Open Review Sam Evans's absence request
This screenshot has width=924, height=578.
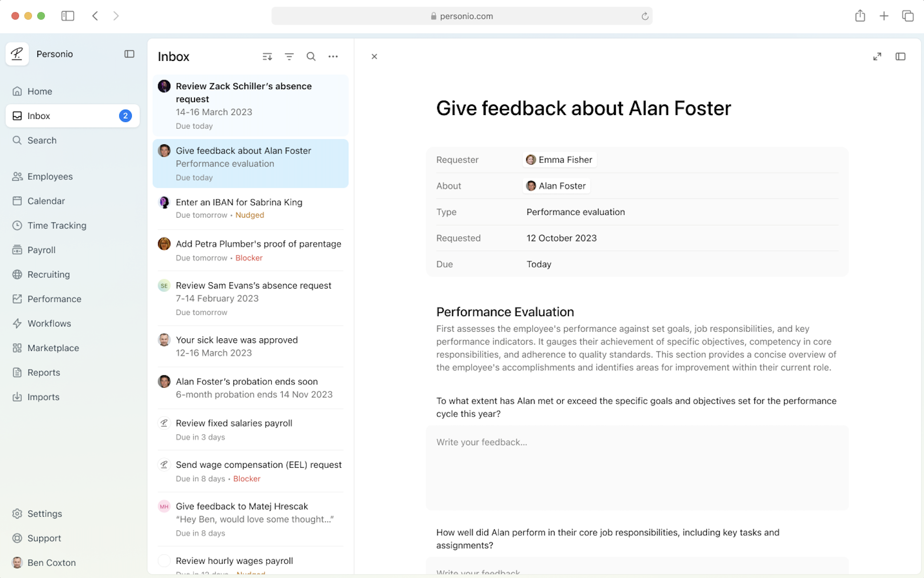point(250,298)
